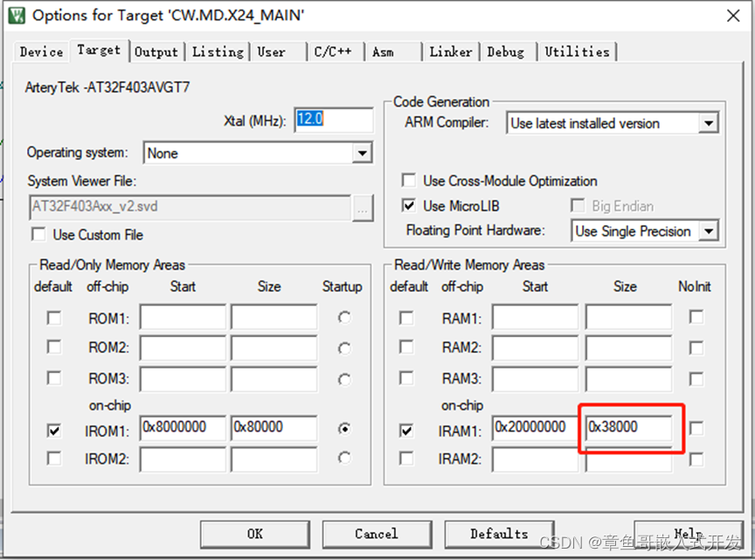This screenshot has width=755, height=560.
Task: Enable NoInit for RAM2
Action: tap(696, 348)
